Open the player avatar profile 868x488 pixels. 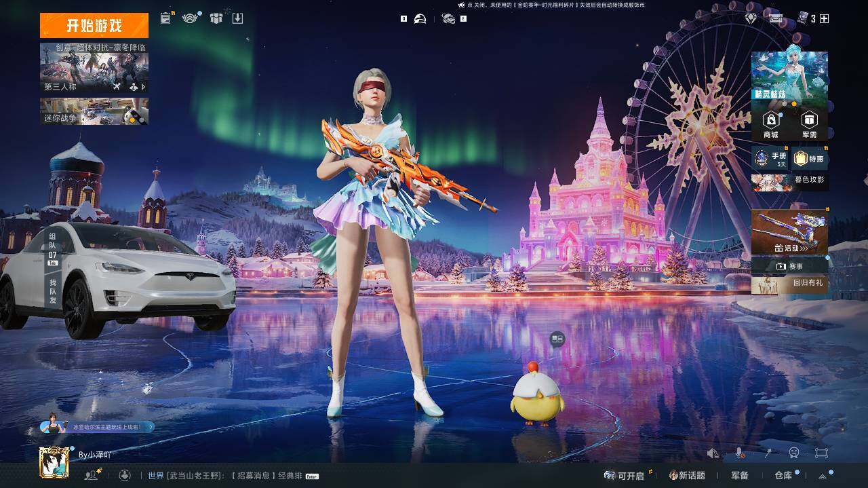click(54, 462)
